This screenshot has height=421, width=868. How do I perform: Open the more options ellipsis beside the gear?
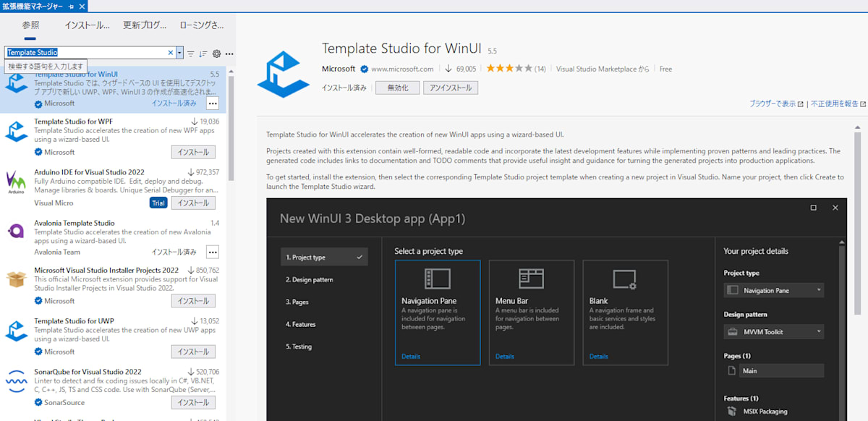pyautogui.click(x=229, y=54)
